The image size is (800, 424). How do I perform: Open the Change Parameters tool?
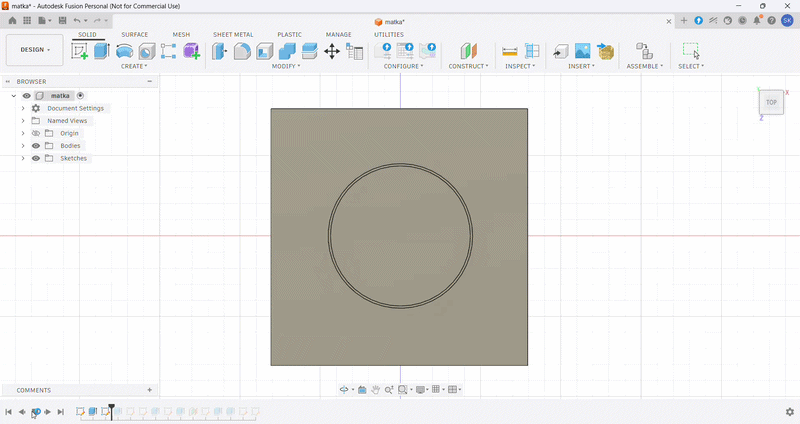[355, 51]
